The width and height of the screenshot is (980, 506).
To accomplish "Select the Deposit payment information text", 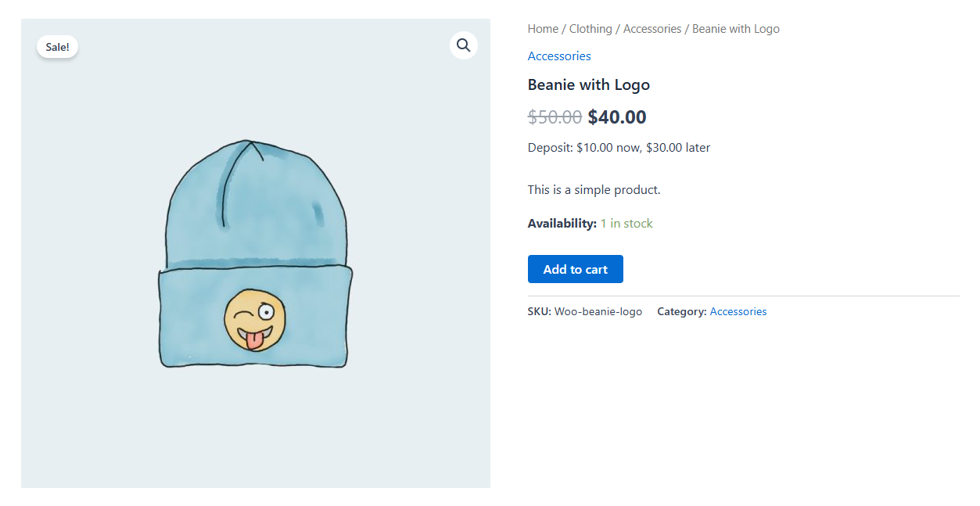I will coord(618,147).
